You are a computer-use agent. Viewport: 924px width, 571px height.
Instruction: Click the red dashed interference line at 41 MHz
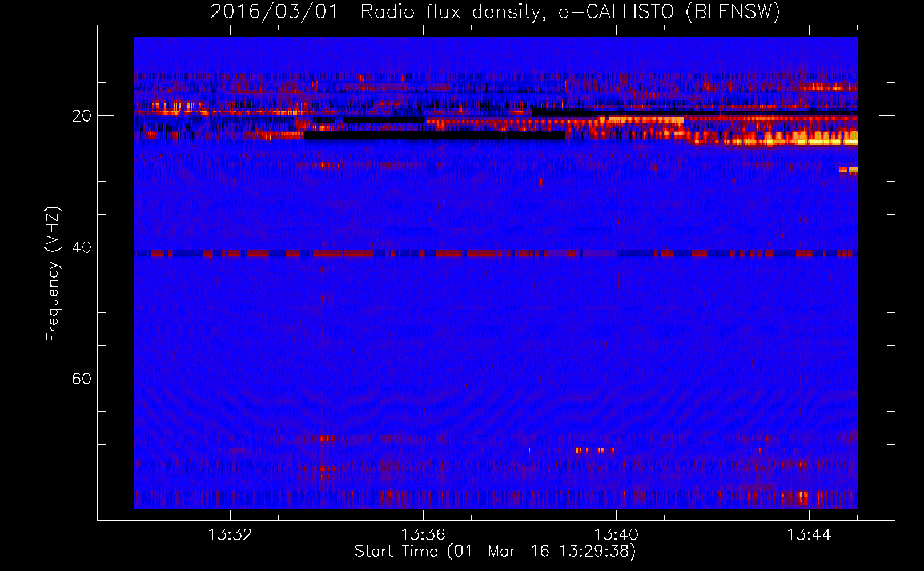point(496,253)
